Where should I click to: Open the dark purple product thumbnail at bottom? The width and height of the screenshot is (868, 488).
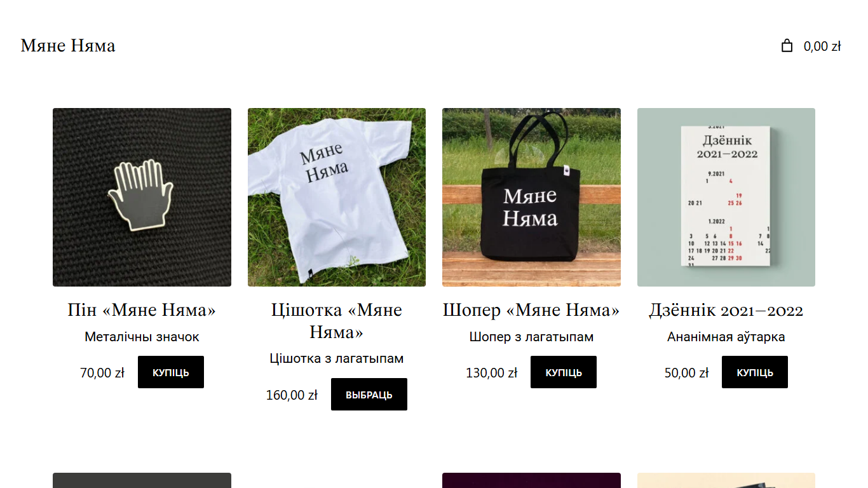coord(531,480)
